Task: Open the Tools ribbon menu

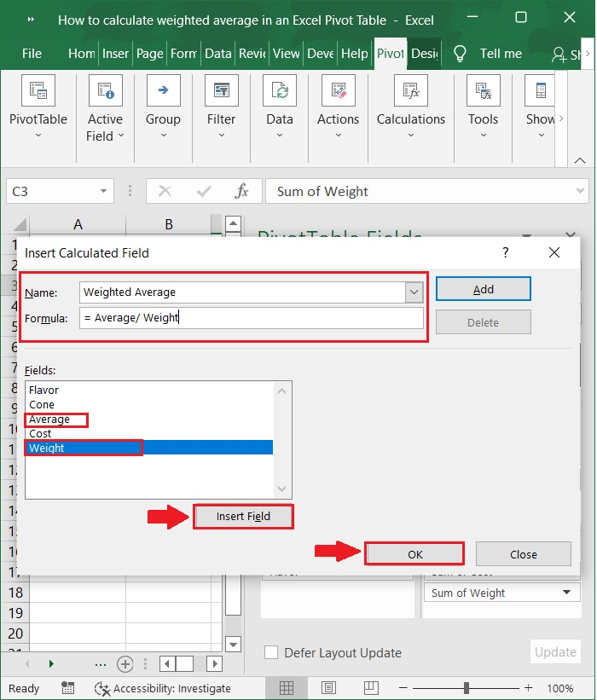Action: [483, 107]
